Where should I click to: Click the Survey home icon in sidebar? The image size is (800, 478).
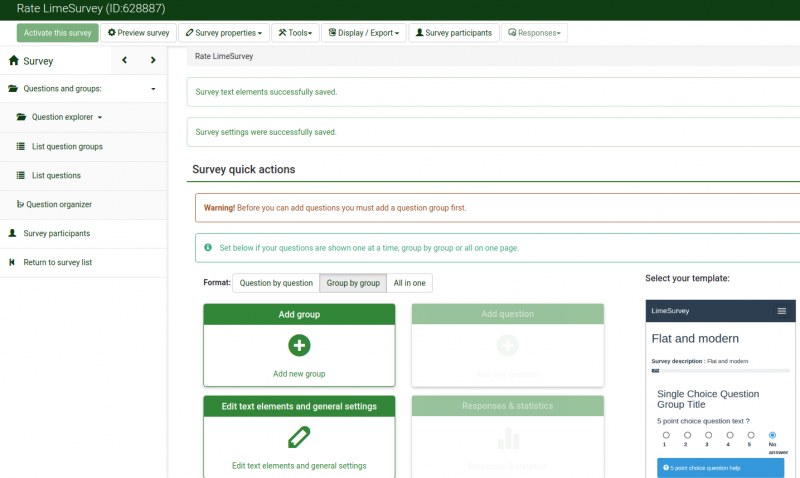click(14, 61)
